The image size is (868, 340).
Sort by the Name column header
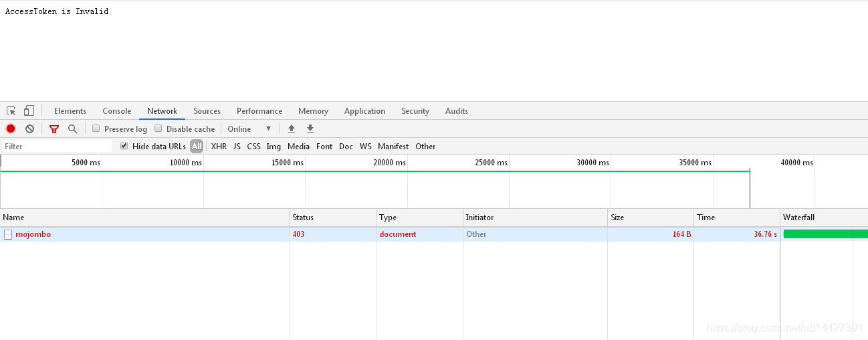(x=144, y=218)
